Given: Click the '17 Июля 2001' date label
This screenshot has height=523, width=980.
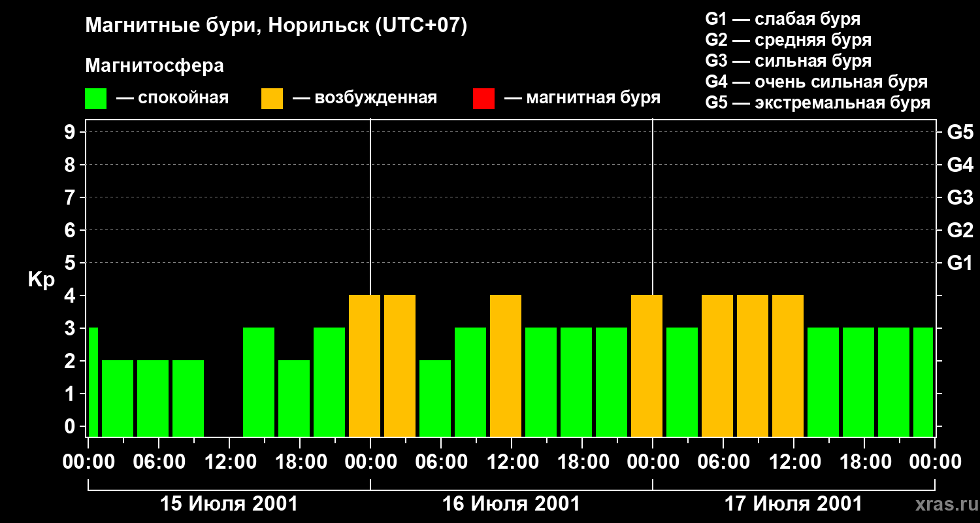Looking at the screenshot, I should pos(794,504).
